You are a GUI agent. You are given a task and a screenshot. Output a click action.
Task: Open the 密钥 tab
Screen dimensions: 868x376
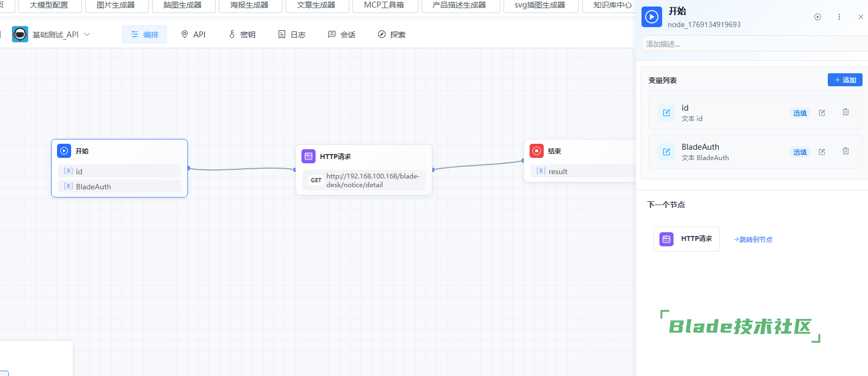[242, 35]
